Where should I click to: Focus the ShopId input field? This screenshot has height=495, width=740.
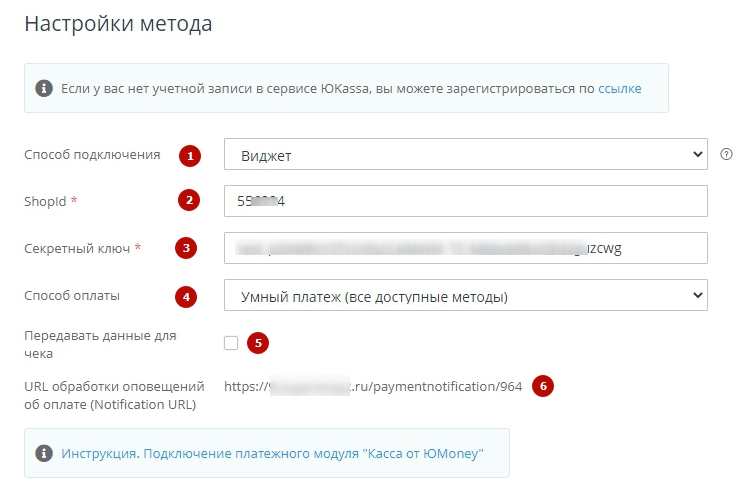point(466,201)
